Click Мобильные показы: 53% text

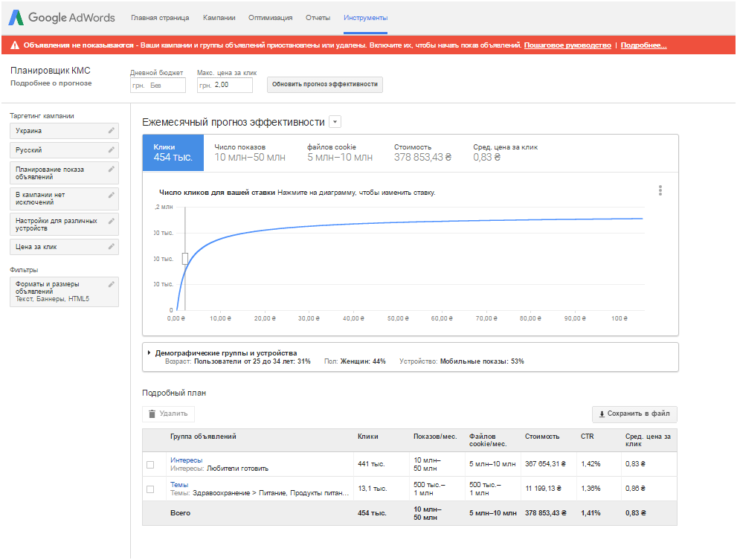click(x=482, y=361)
